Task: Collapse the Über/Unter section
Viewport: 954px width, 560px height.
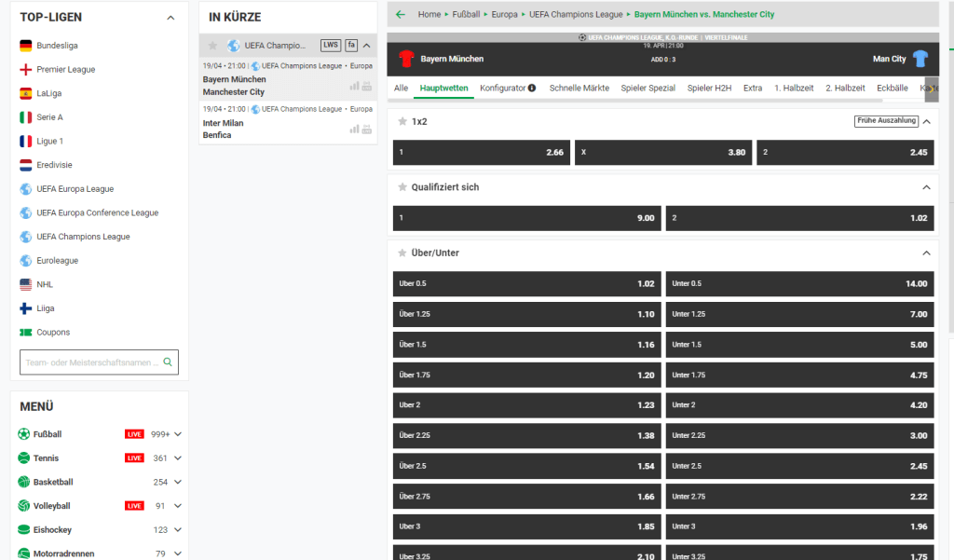Action: (927, 253)
